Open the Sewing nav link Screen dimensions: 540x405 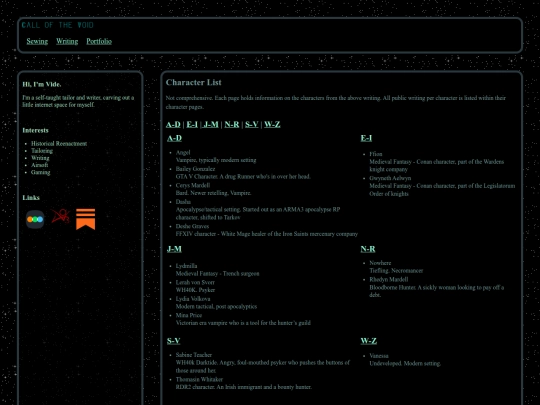[x=37, y=41]
